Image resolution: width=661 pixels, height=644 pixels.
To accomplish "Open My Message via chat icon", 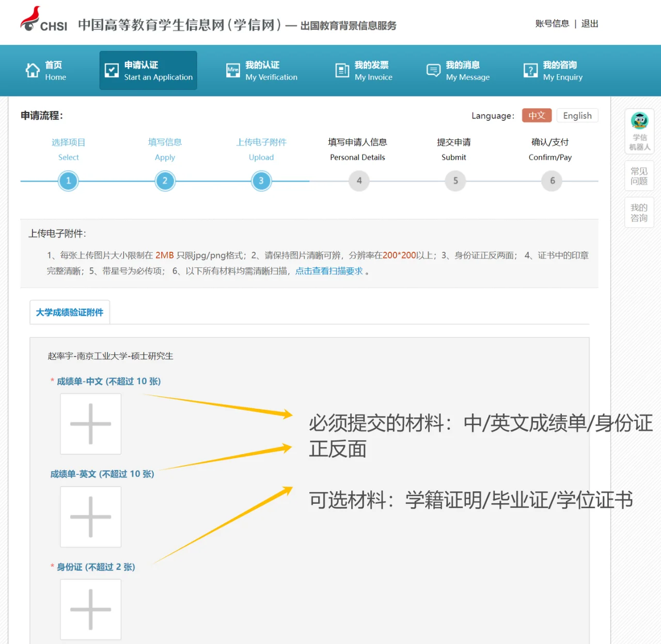I will point(433,70).
